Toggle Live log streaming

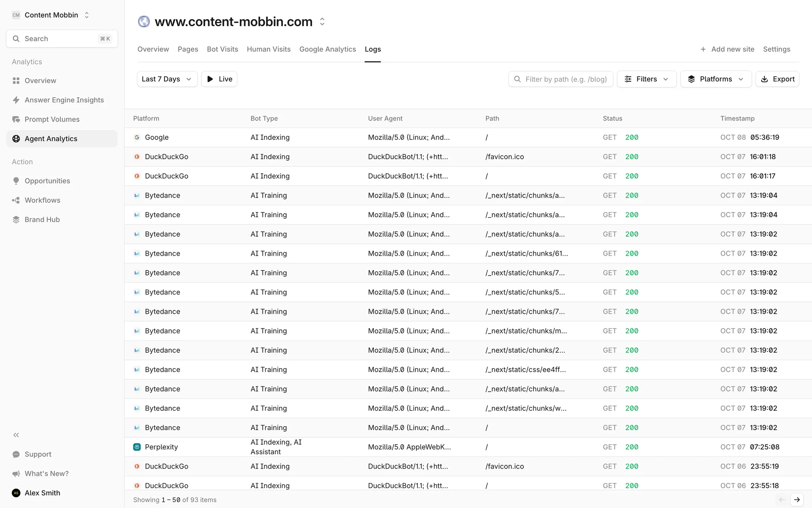pos(219,79)
